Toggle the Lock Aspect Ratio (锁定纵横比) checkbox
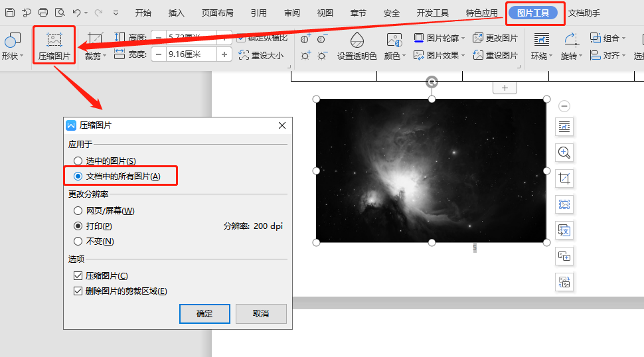This screenshot has height=357, width=644. tap(241, 38)
